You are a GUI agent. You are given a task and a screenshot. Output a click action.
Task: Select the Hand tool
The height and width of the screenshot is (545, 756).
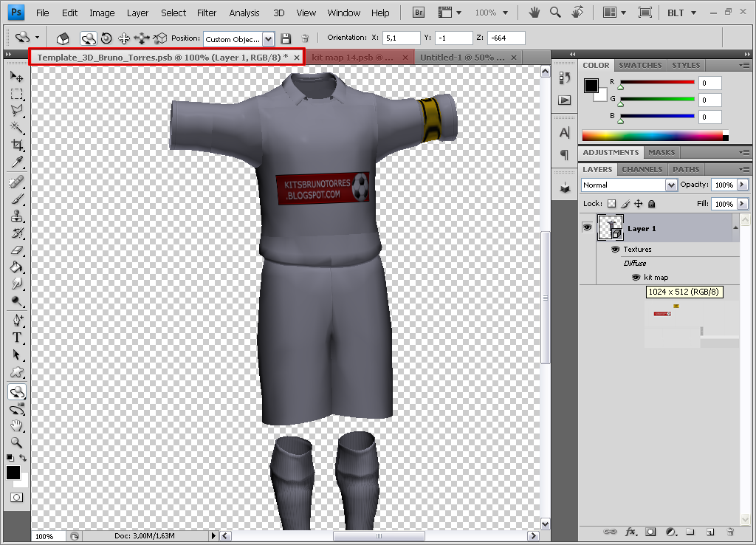point(16,426)
